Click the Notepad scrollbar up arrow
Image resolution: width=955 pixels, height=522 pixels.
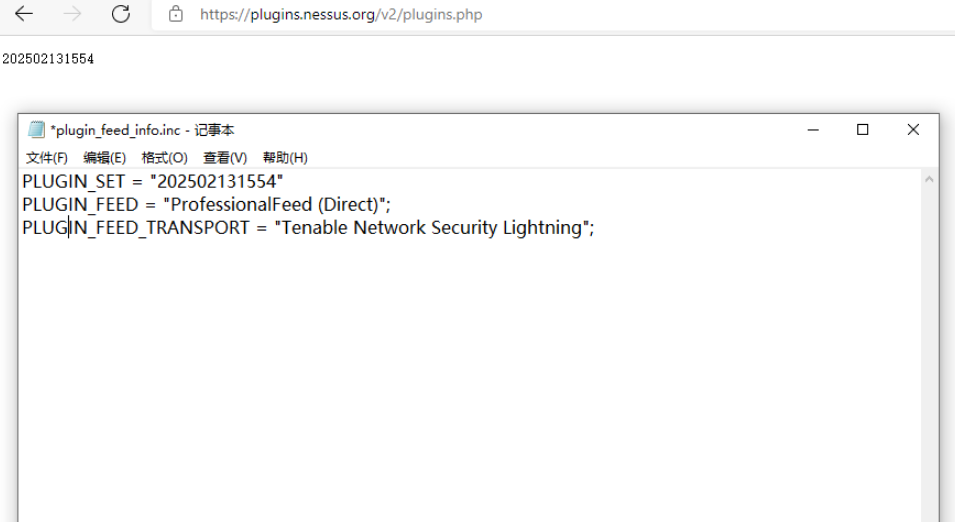(929, 179)
